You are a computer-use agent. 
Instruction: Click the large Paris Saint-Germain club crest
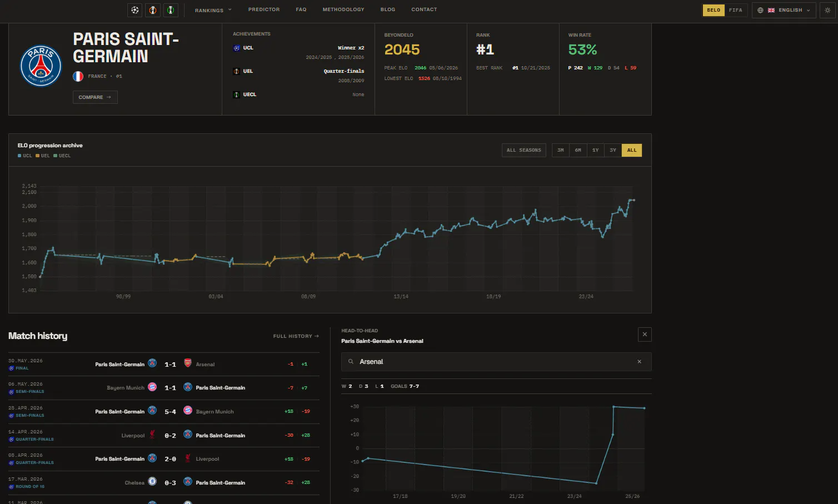41,66
